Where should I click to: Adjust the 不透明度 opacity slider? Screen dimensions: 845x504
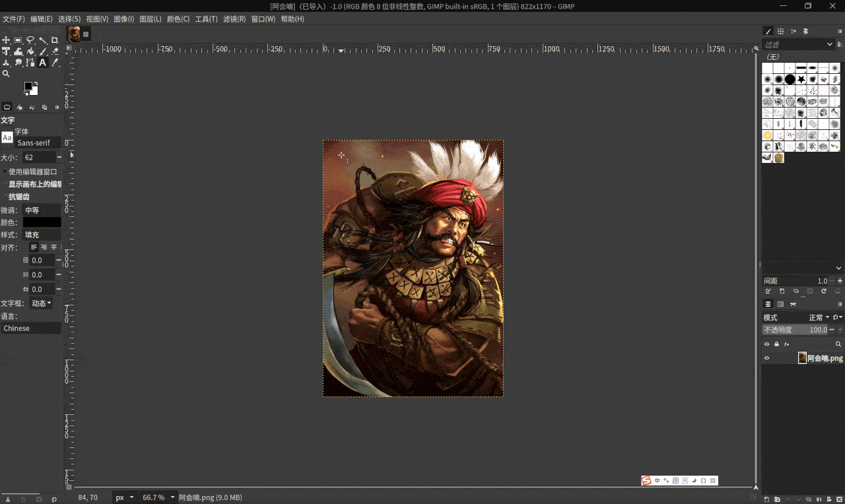[795, 330]
